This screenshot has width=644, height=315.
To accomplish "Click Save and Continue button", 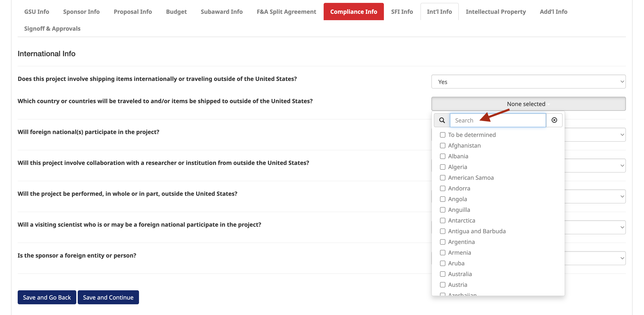I will (108, 297).
